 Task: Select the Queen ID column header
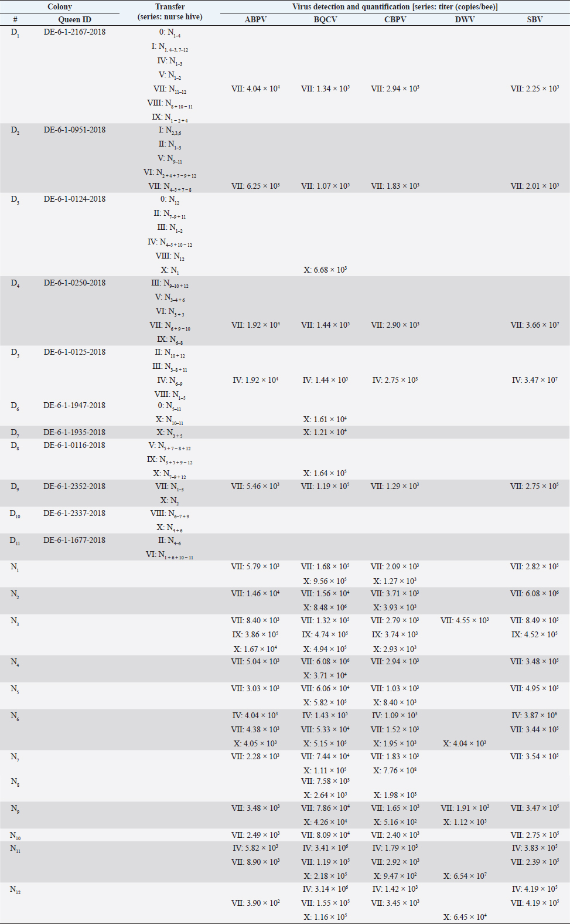[x=74, y=19]
